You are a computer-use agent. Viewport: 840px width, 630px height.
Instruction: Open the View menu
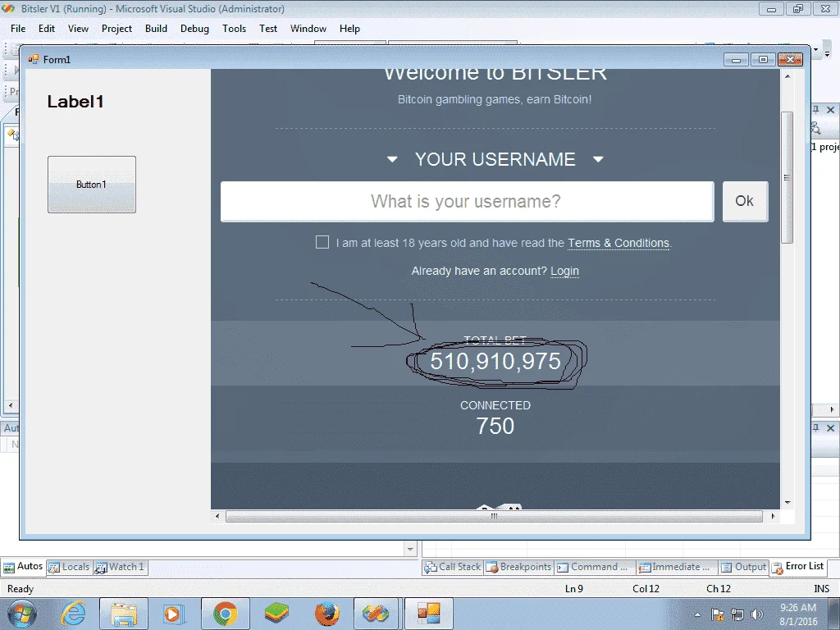(78, 29)
